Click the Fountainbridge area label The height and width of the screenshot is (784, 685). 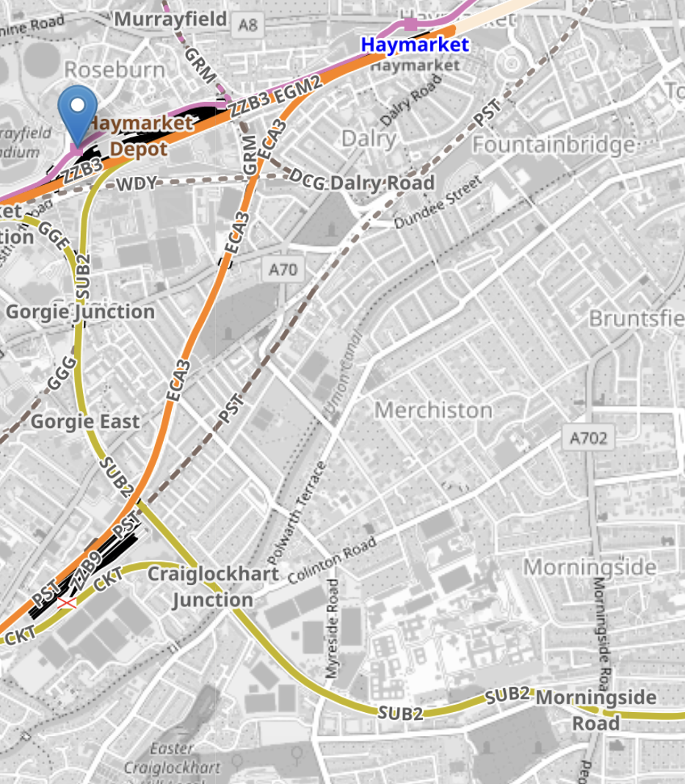(x=554, y=145)
